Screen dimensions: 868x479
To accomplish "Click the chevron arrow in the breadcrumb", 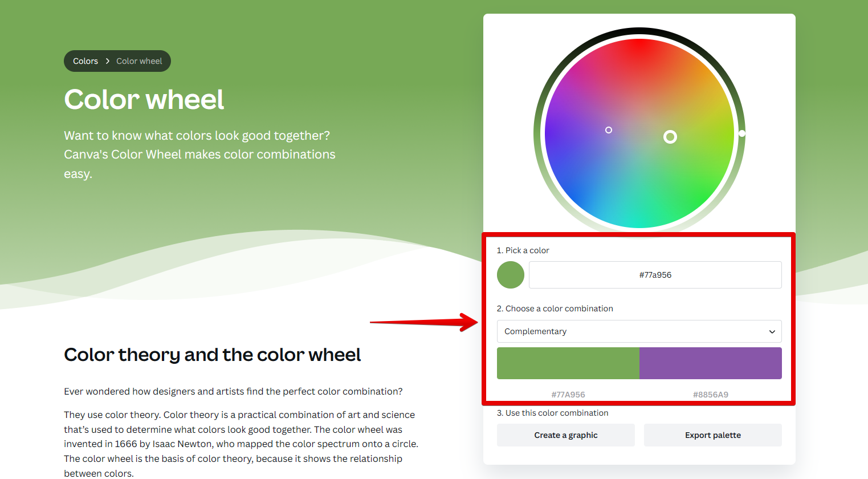I will click(107, 61).
